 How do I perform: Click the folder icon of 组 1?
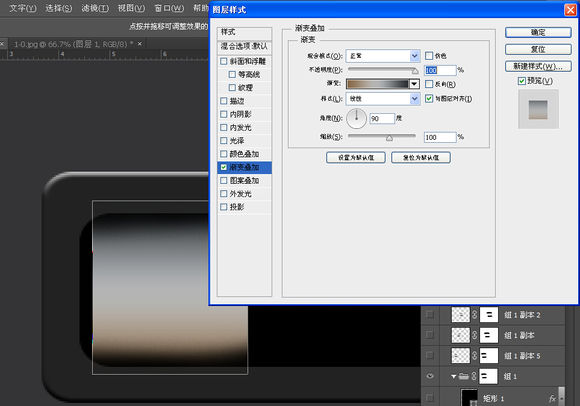[464, 376]
